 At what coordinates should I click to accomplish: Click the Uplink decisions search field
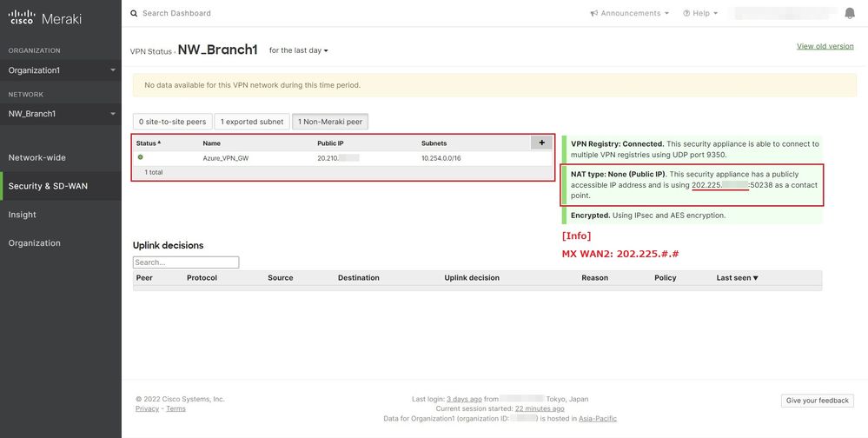(186, 262)
